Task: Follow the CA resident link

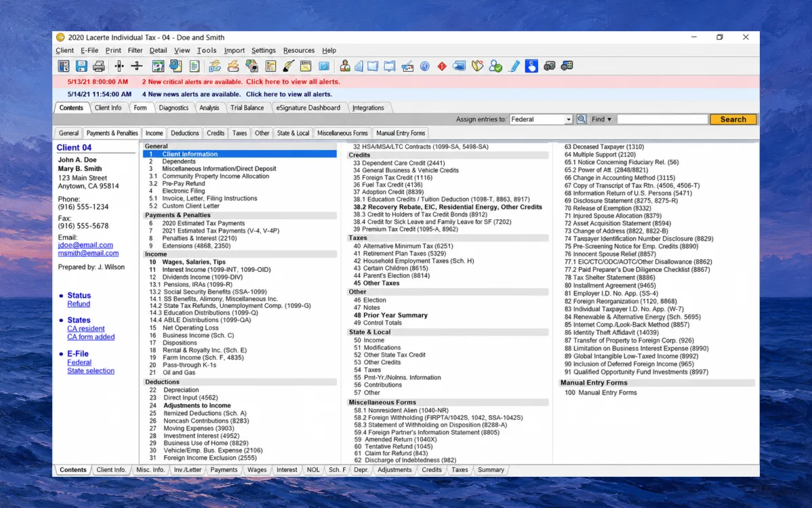Action: pyautogui.click(x=86, y=329)
